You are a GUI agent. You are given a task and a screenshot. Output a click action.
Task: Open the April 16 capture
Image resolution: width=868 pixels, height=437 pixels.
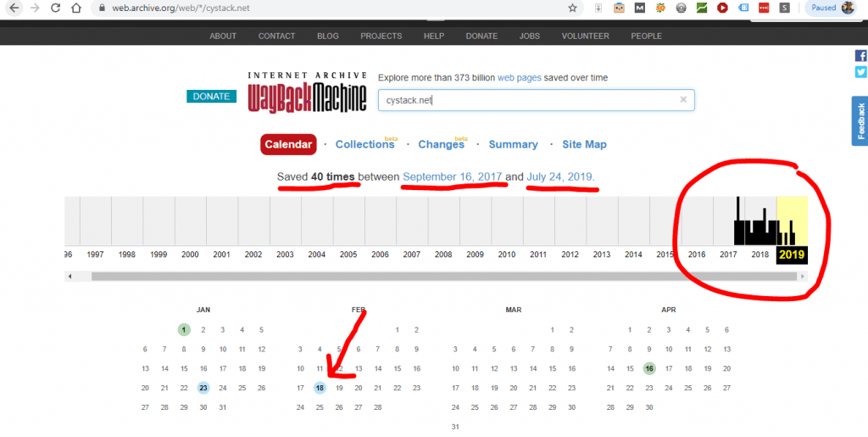click(649, 369)
